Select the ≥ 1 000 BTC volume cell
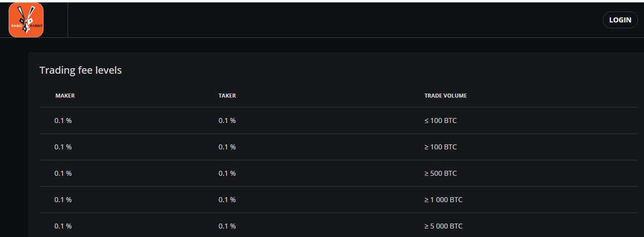The width and height of the screenshot is (644, 237). click(443, 200)
